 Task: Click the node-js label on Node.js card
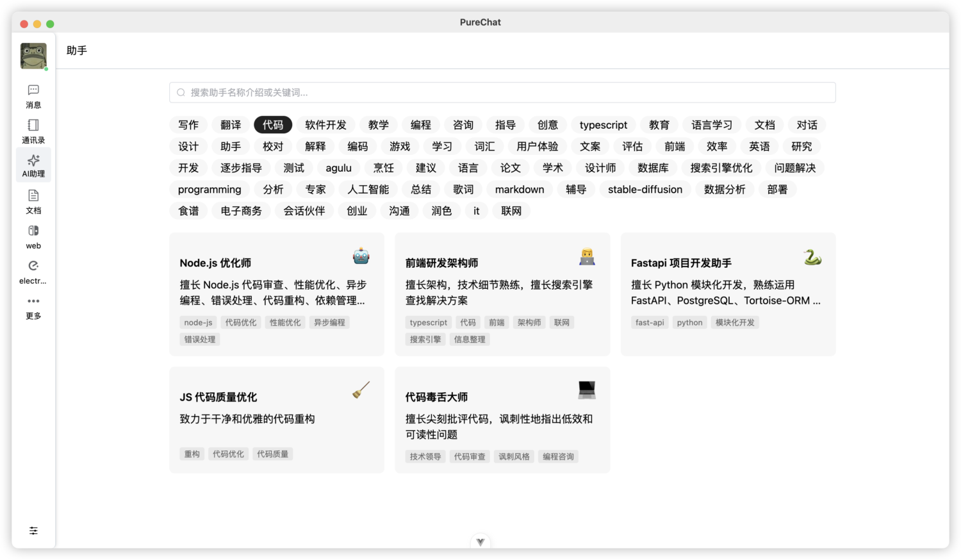pos(198,322)
